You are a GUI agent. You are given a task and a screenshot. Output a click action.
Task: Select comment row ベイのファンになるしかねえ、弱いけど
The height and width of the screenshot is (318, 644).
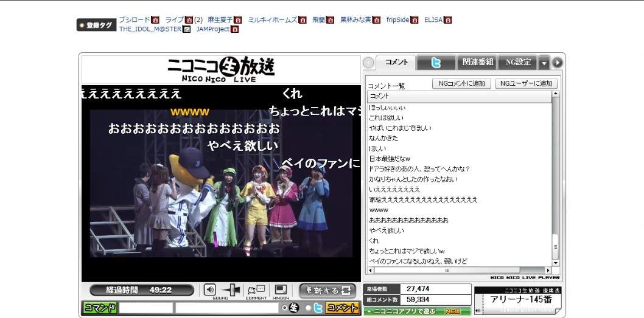click(460, 261)
